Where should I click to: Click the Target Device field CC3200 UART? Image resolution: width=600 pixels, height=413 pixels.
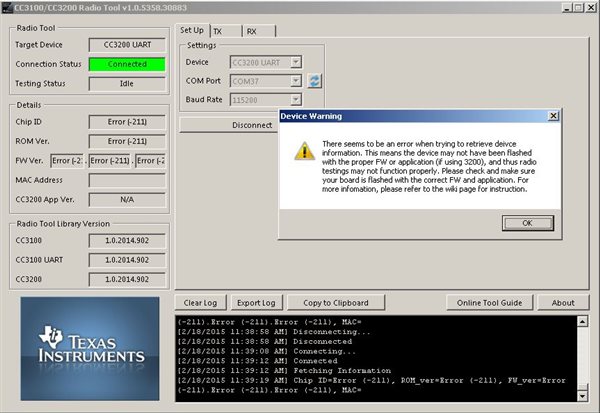coord(127,45)
